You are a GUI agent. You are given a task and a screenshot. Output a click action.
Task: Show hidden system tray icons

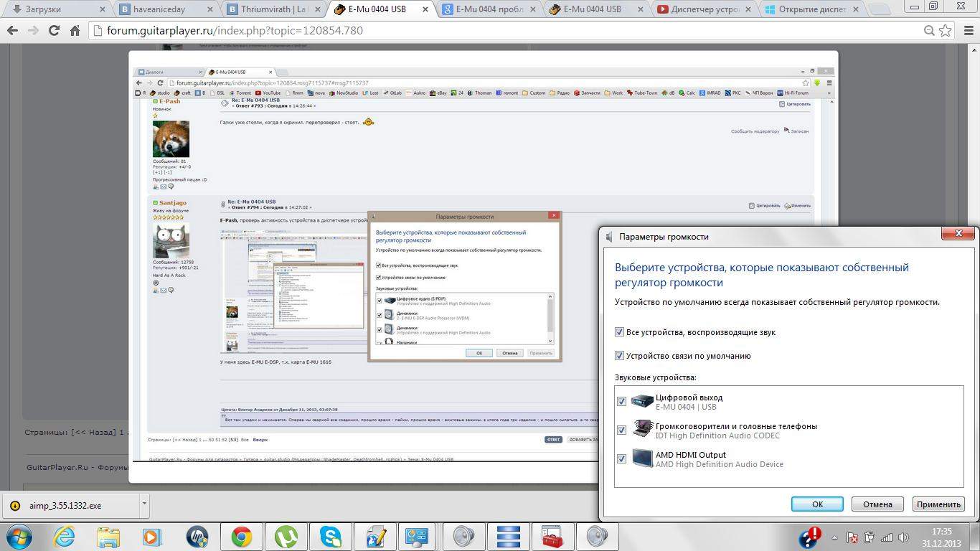(x=834, y=537)
